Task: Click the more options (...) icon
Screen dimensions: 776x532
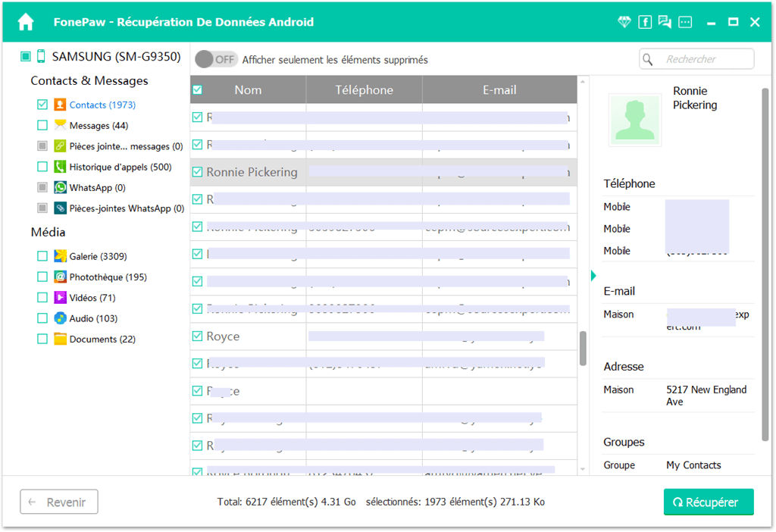Action: (685, 21)
